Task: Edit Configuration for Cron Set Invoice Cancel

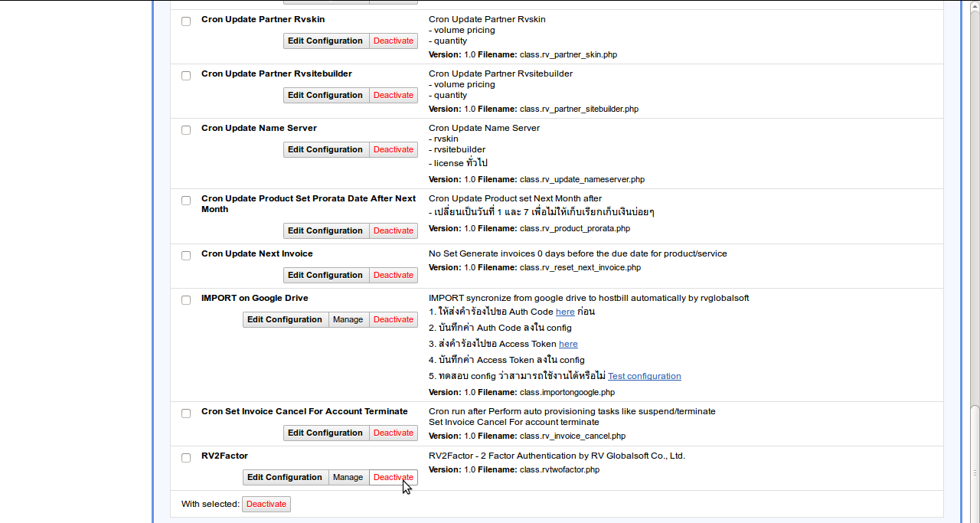Action: tap(325, 433)
